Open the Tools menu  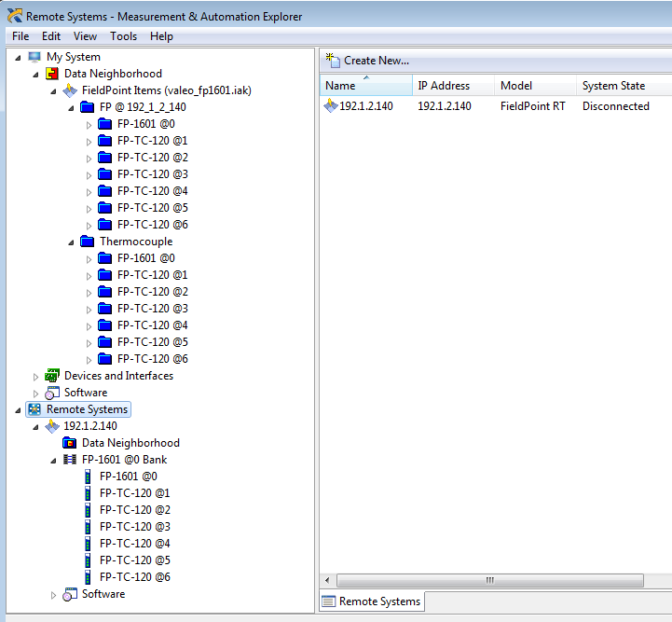[x=123, y=36]
